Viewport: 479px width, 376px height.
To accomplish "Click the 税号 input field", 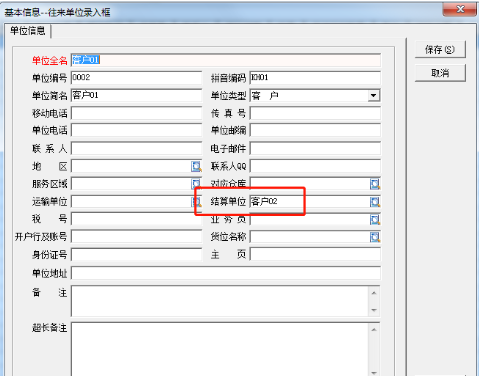I will tap(136, 219).
